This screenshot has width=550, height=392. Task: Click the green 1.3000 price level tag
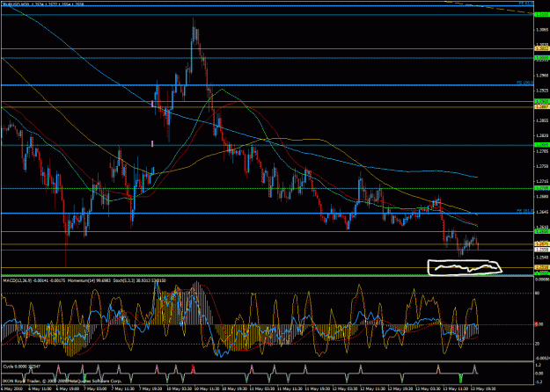tap(541, 58)
